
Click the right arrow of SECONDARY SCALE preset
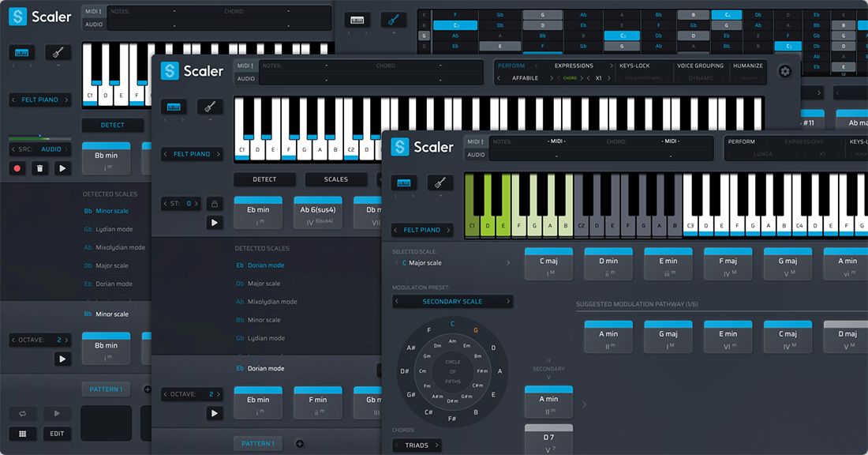click(x=507, y=302)
